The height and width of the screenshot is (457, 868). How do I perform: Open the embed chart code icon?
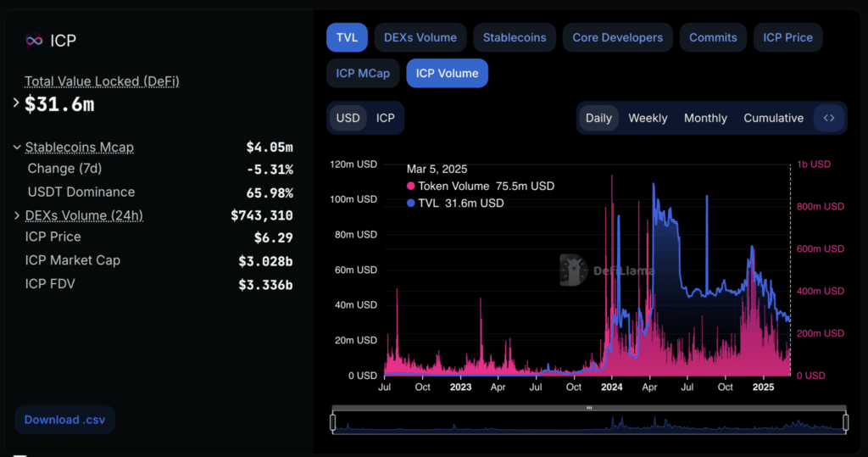829,118
